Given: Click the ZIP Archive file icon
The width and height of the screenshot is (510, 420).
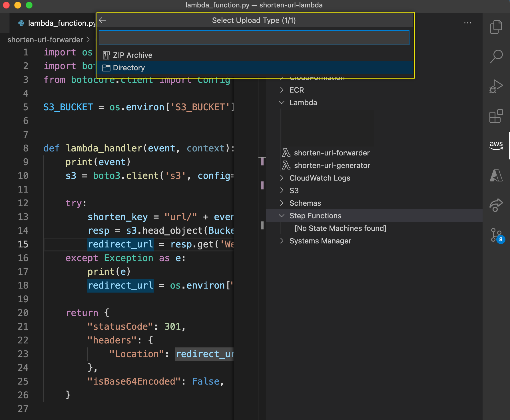Looking at the screenshot, I should click(x=106, y=55).
